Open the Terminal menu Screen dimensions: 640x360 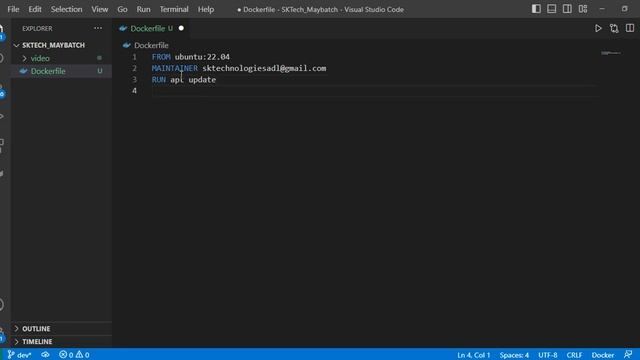[174, 9]
